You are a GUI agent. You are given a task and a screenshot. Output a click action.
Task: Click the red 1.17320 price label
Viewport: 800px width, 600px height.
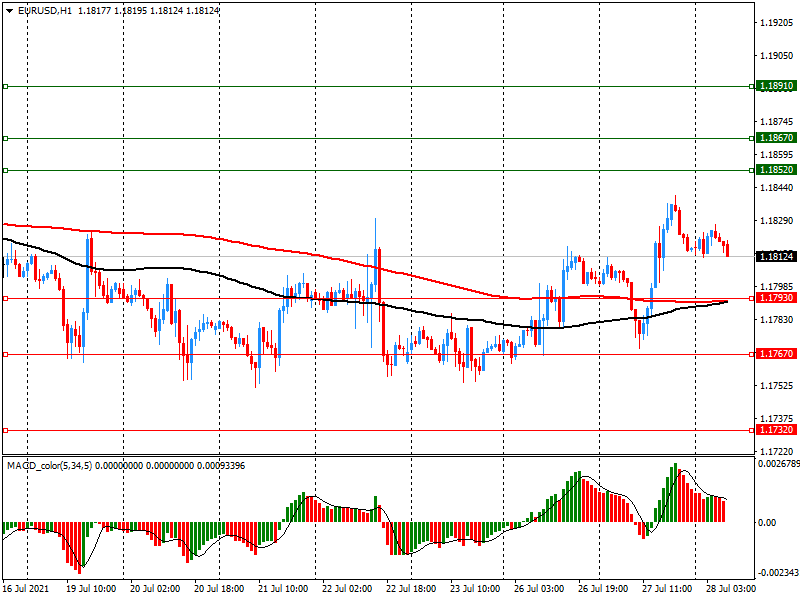[x=776, y=430]
